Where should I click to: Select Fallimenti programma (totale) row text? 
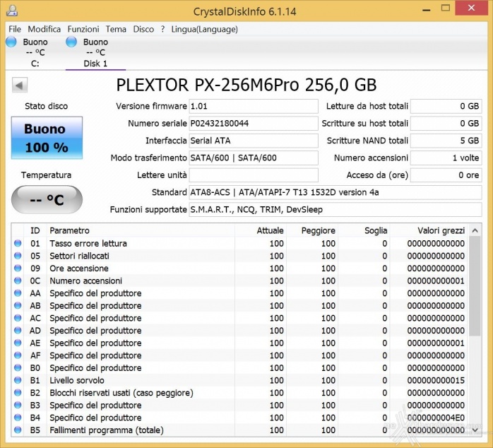coord(107,430)
